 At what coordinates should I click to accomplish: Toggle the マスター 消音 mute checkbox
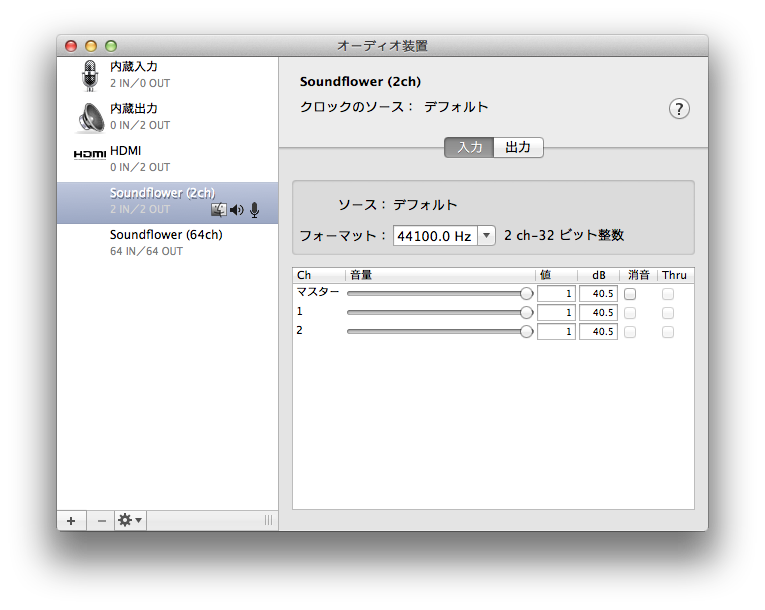630,294
